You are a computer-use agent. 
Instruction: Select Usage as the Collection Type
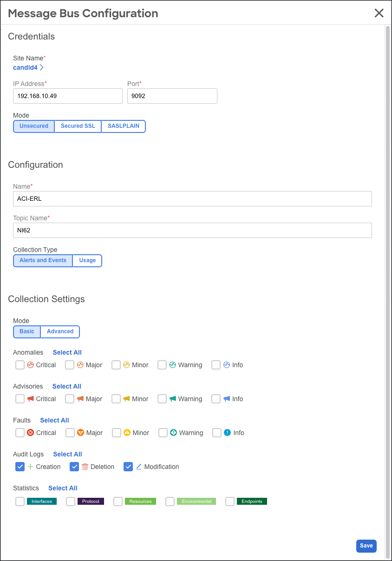87,260
